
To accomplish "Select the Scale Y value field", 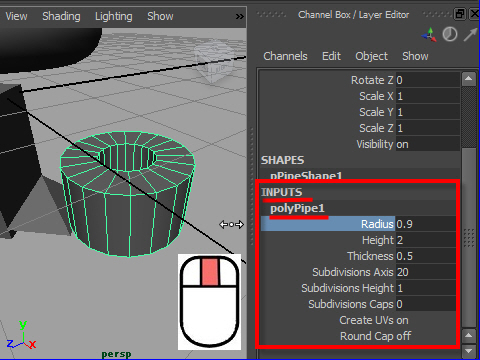I will (x=428, y=112).
